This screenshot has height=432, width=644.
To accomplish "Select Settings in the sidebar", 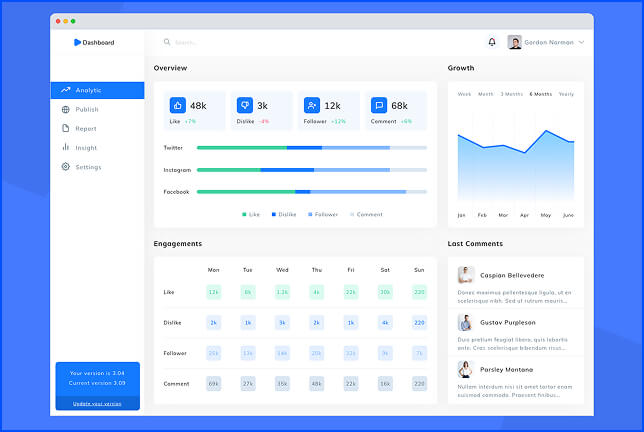I will [88, 166].
